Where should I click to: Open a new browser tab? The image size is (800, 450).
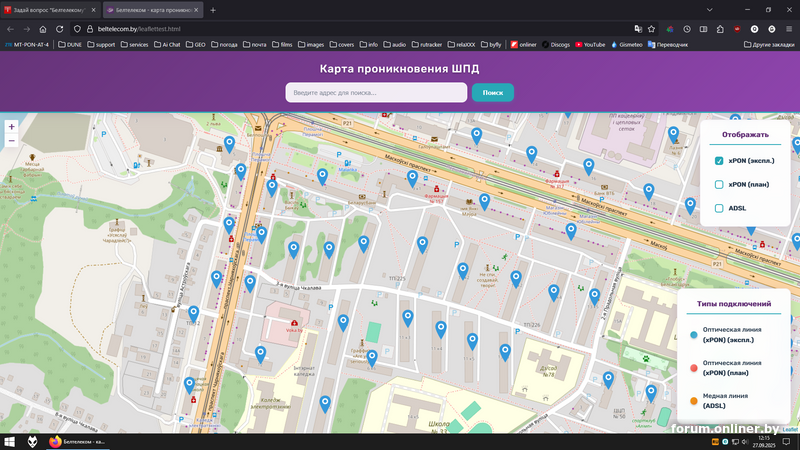tap(212, 10)
